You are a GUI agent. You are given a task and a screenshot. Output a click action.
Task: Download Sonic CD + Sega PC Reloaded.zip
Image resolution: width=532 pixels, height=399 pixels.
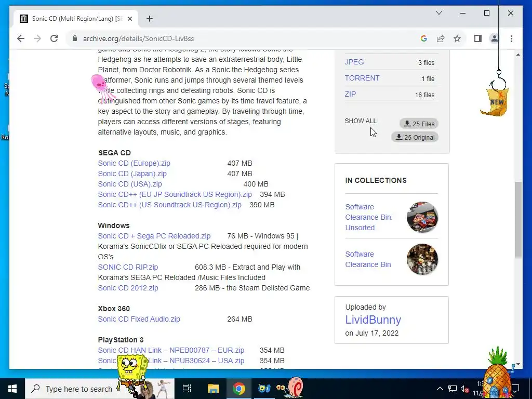(x=154, y=236)
